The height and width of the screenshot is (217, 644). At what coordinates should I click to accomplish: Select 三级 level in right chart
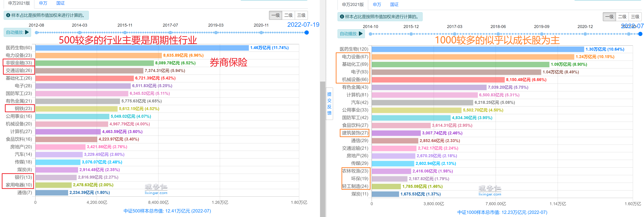tap(635, 17)
